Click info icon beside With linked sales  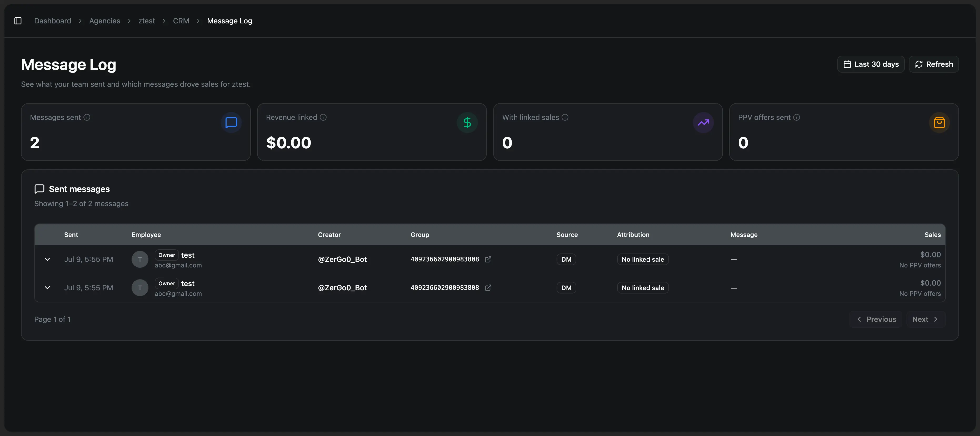click(x=565, y=118)
